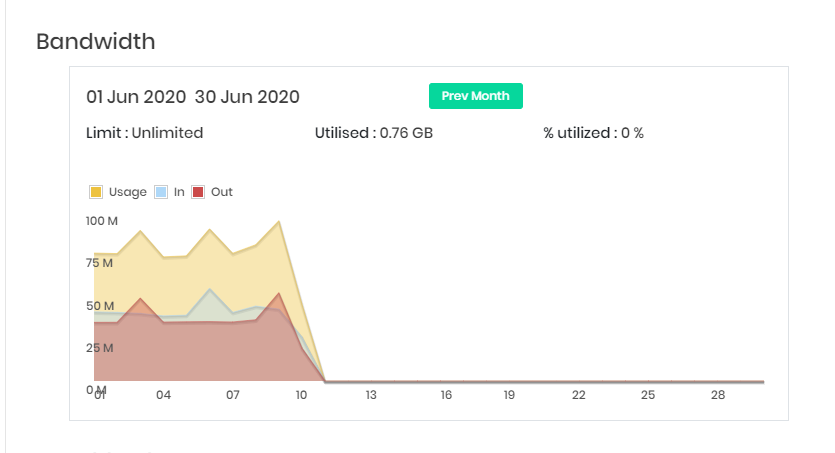Click the 22 x-axis date label
Image resolution: width=835 pixels, height=453 pixels.
[579, 395]
